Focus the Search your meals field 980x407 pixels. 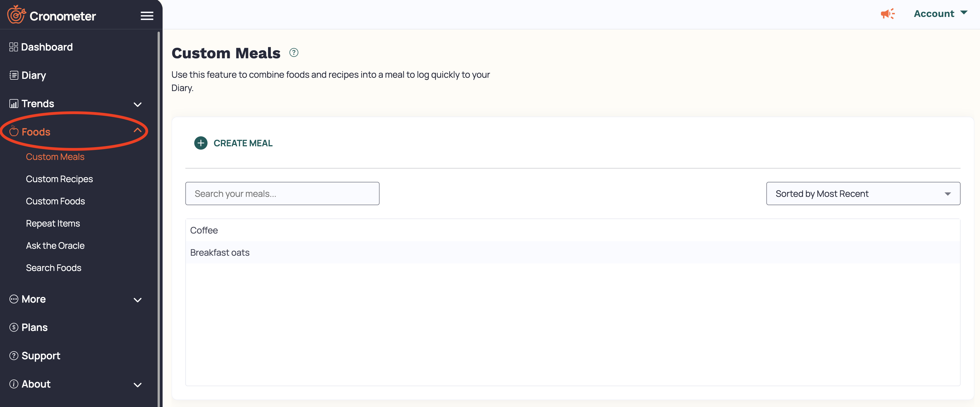(282, 194)
